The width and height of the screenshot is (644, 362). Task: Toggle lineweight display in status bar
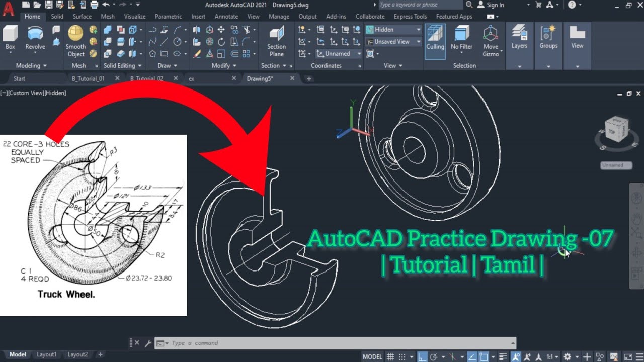tap(502, 356)
